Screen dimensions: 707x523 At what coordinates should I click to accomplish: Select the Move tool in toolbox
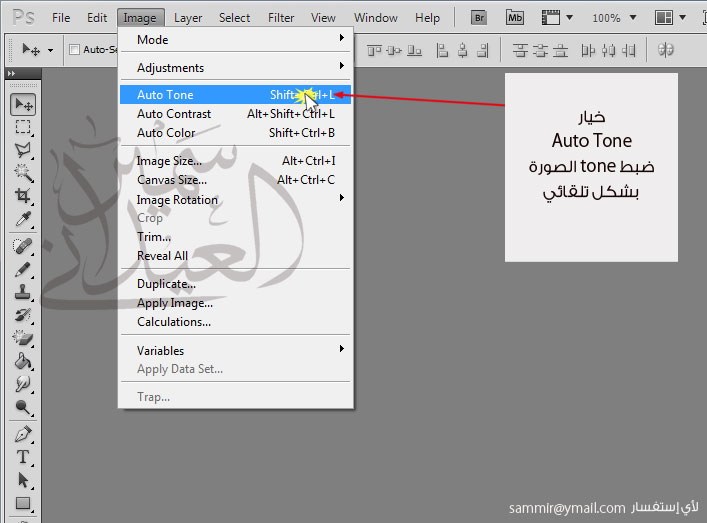23,104
